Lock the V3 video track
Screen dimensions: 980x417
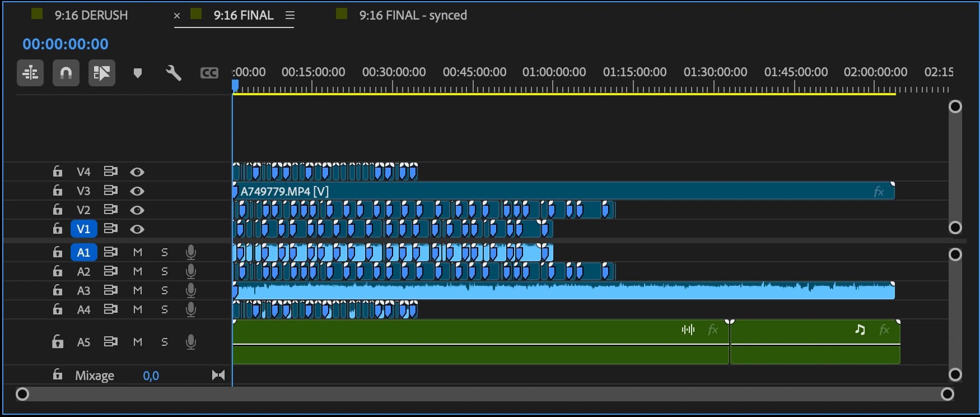[57, 190]
